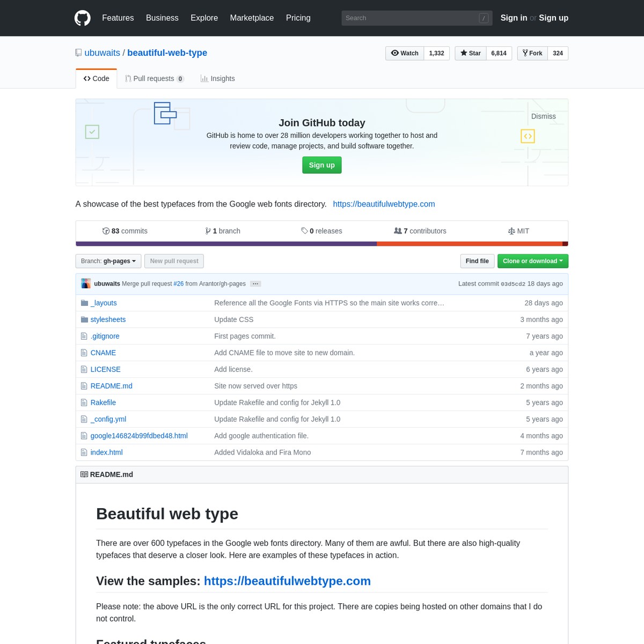Switch to the Insights tab
The width and height of the screenshot is (644, 644).
click(218, 79)
